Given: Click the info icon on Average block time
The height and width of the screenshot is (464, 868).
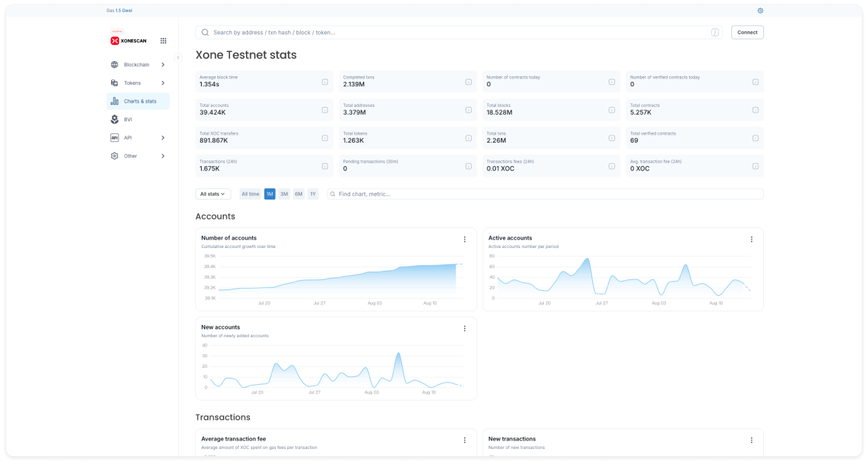Looking at the screenshot, I should 324,82.
